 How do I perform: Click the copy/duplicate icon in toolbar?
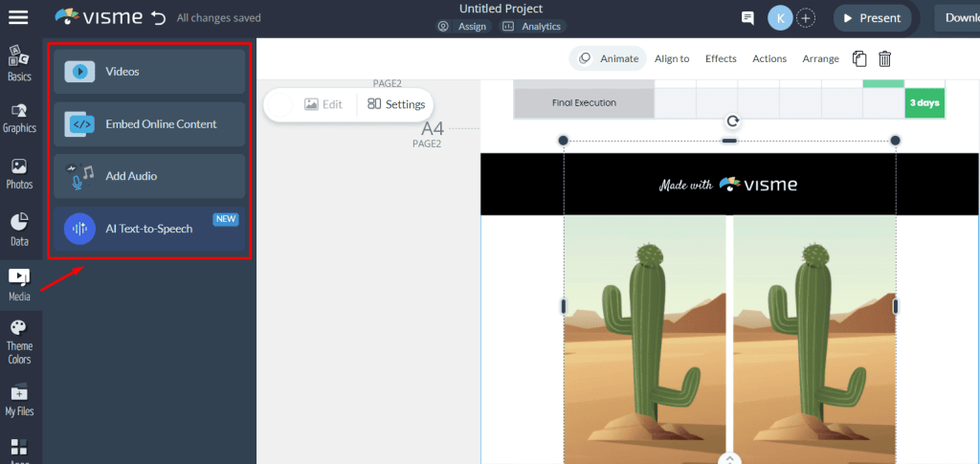[x=859, y=58]
